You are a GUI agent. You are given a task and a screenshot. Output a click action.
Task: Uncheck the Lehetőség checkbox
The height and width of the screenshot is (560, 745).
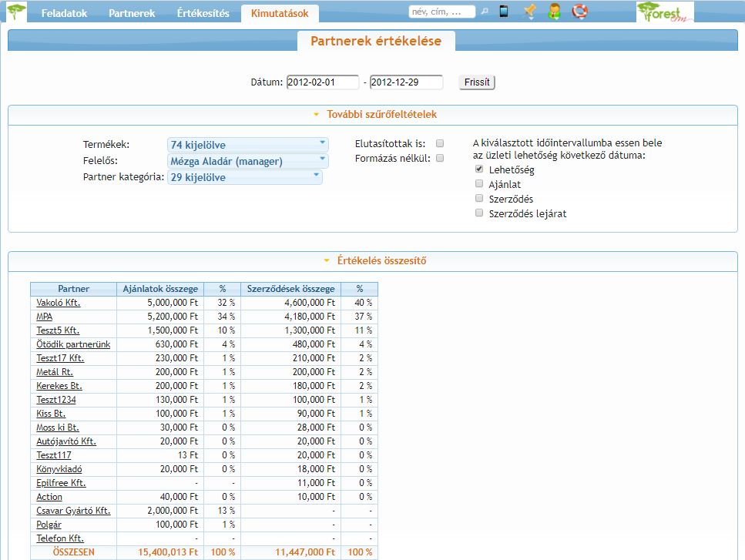tap(479, 169)
